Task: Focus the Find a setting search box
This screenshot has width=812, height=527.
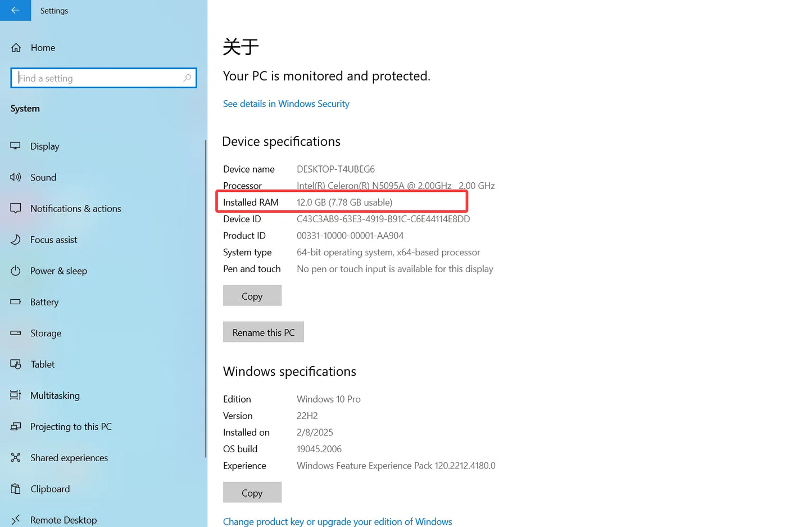Action: pos(98,78)
